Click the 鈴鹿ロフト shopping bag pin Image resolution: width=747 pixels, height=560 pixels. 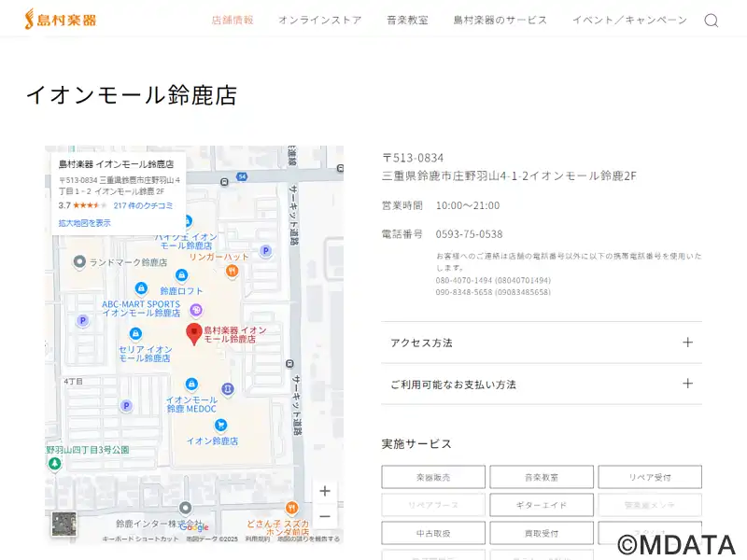pyautogui.click(x=181, y=275)
